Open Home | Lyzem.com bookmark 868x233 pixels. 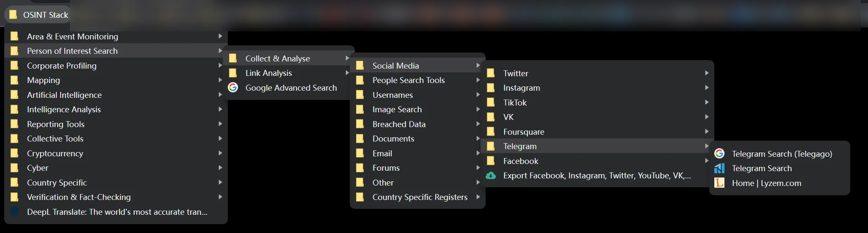pyautogui.click(x=780, y=183)
